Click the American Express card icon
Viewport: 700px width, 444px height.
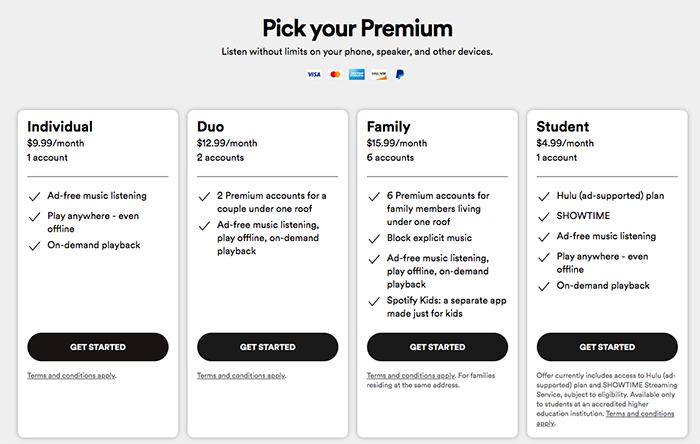[x=357, y=74]
